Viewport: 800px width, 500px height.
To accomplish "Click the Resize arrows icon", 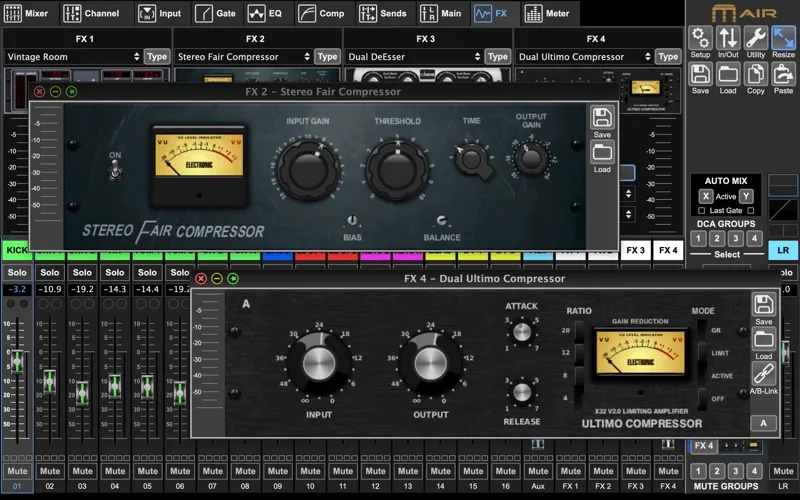I will 783,38.
